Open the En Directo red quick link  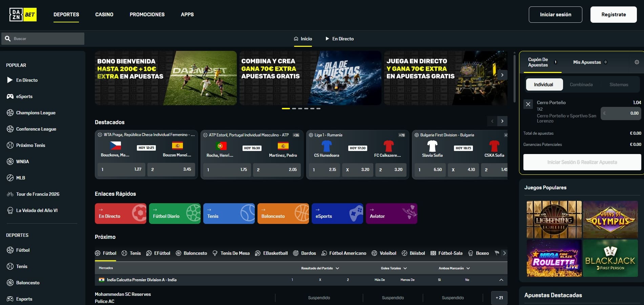(121, 213)
